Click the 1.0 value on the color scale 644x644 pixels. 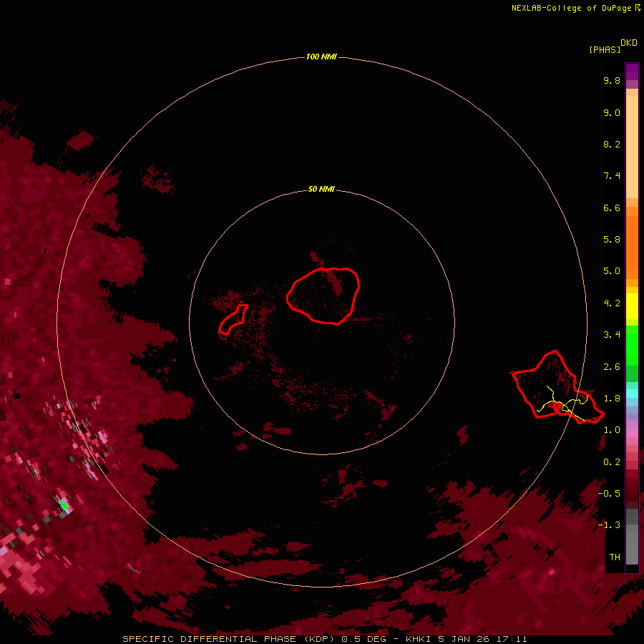[x=612, y=430]
